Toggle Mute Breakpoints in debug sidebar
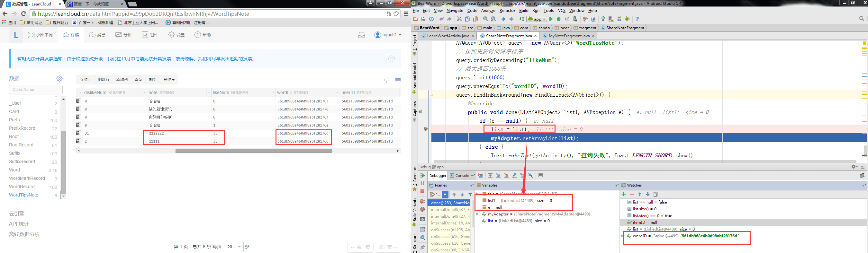The image size is (868, 253). [x=422, y=210]
